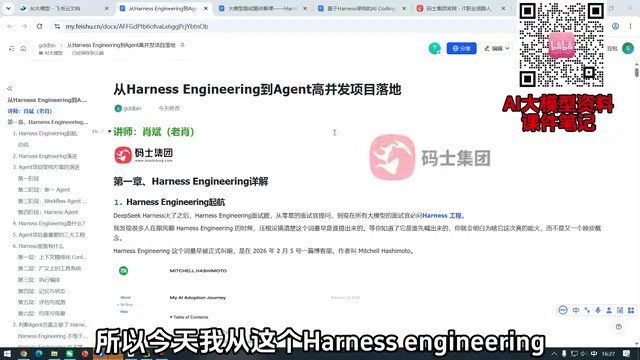Image resolution: width=640 pixels, height=360 pixels.
Task: Select 第四阶段: Harness Agent in outline
Action: (x=48, y=212)
